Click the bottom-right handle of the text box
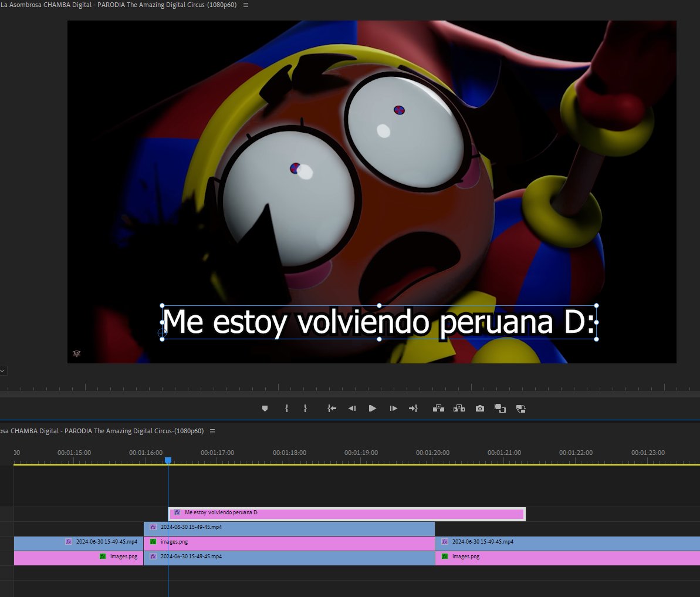This screenshot has height=597, width=700. 596,339
